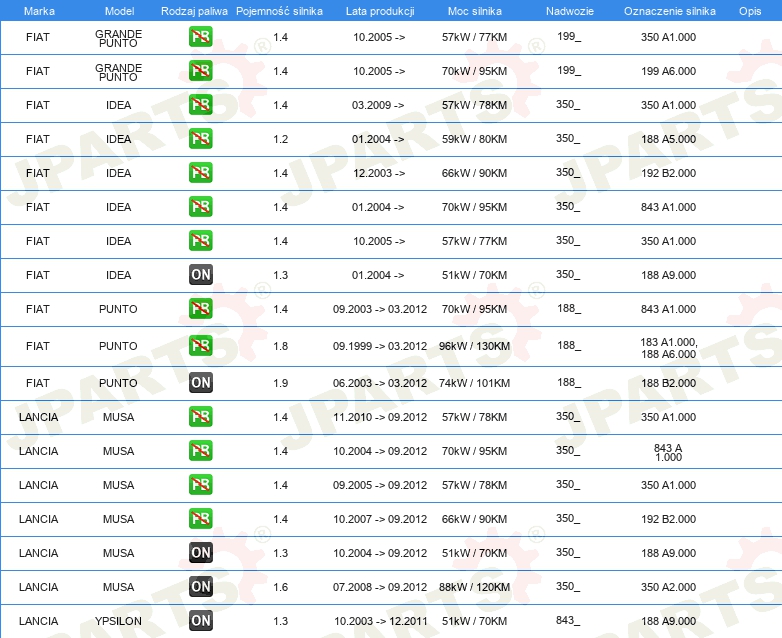Select engine capacity 1.8
Image resolution: width=782 pixels, height=638 pixels.
tap(280, 346)
